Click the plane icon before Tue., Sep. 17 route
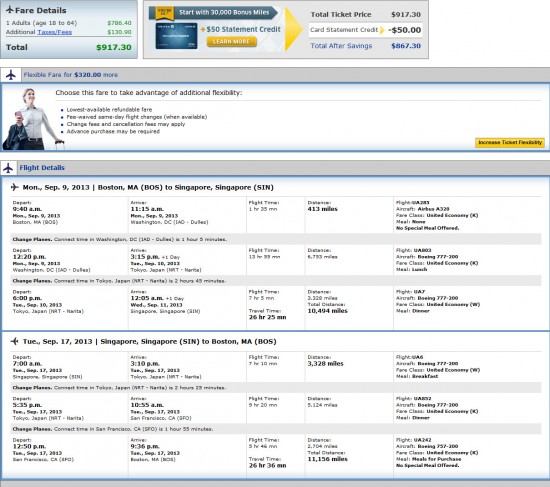The image size is (550, 487). click(x=14, y=341)
